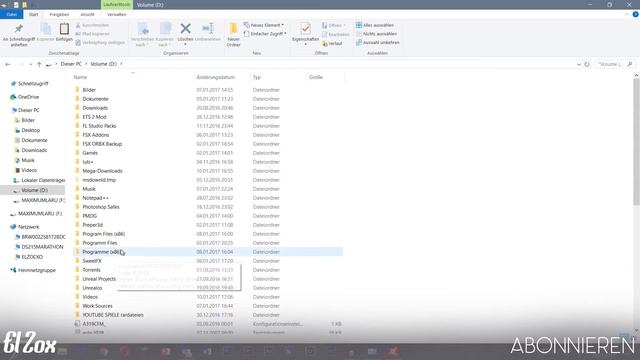Sort by the Änderungsdatum column header
The image size is (640, 360).
tap(216, 77)
